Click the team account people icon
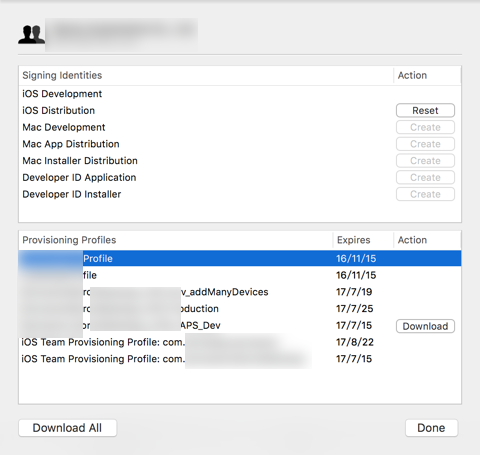Viewport: 480px width, 455px height. (x=31, y=35)
